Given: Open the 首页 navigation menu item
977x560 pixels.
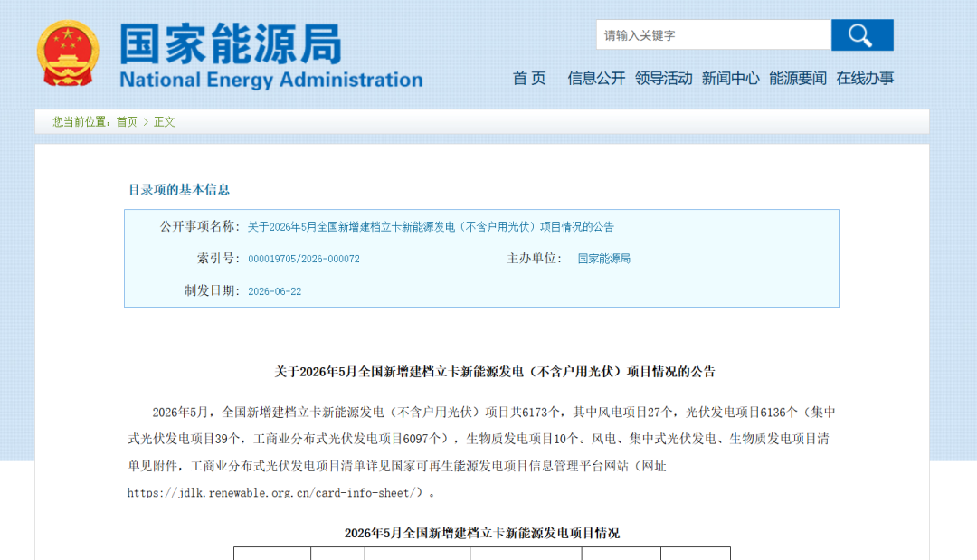Looking at the screenshot, I should [529, 79].
